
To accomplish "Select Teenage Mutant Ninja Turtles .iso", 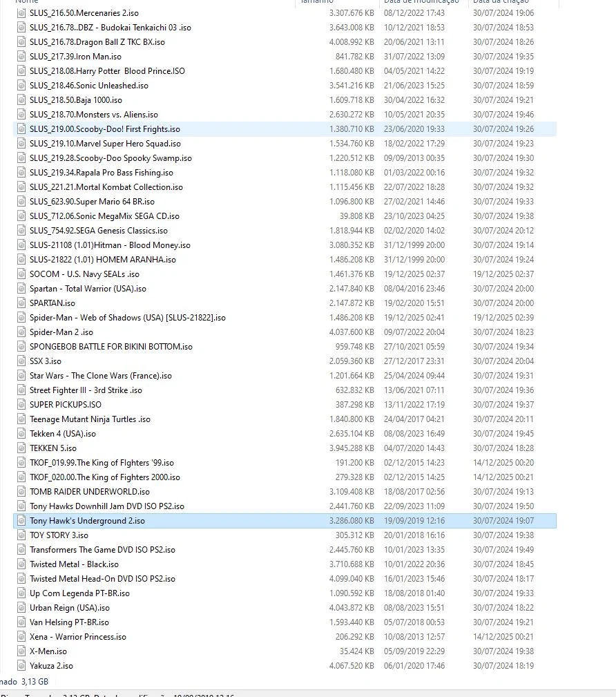I will [90, 419].
